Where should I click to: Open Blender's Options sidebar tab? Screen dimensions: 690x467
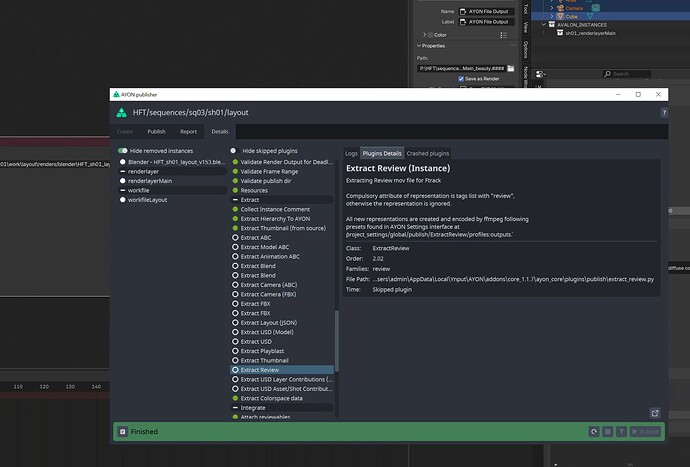click(525, 50)
